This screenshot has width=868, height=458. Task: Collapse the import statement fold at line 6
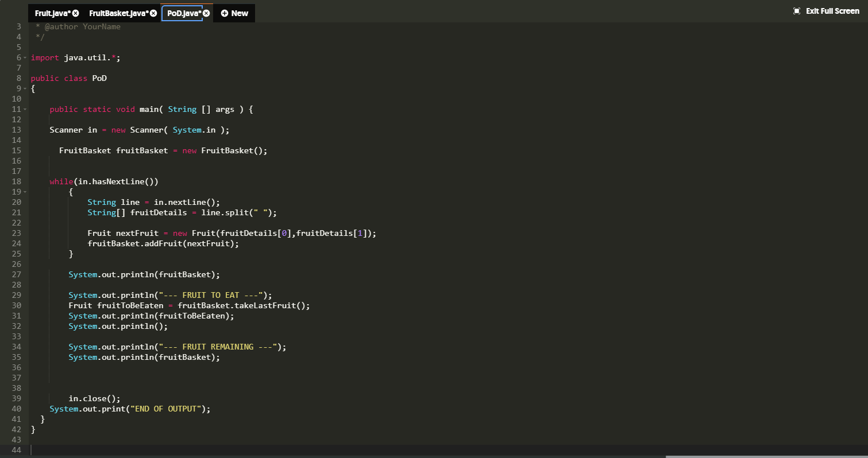coord(25,57)
